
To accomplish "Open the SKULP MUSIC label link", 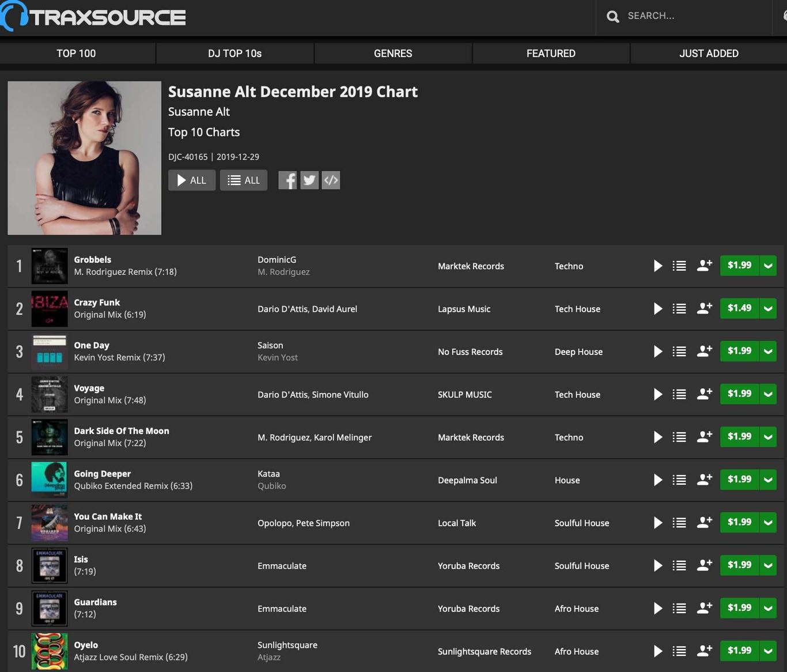I will 465,395.
